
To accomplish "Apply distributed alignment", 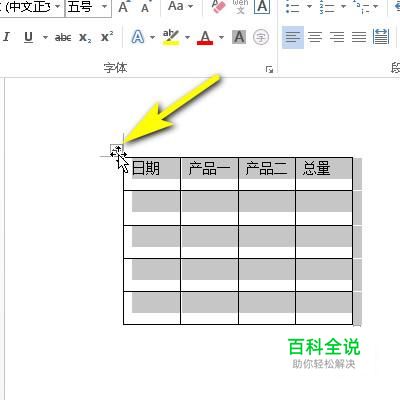I will point(381,37).
